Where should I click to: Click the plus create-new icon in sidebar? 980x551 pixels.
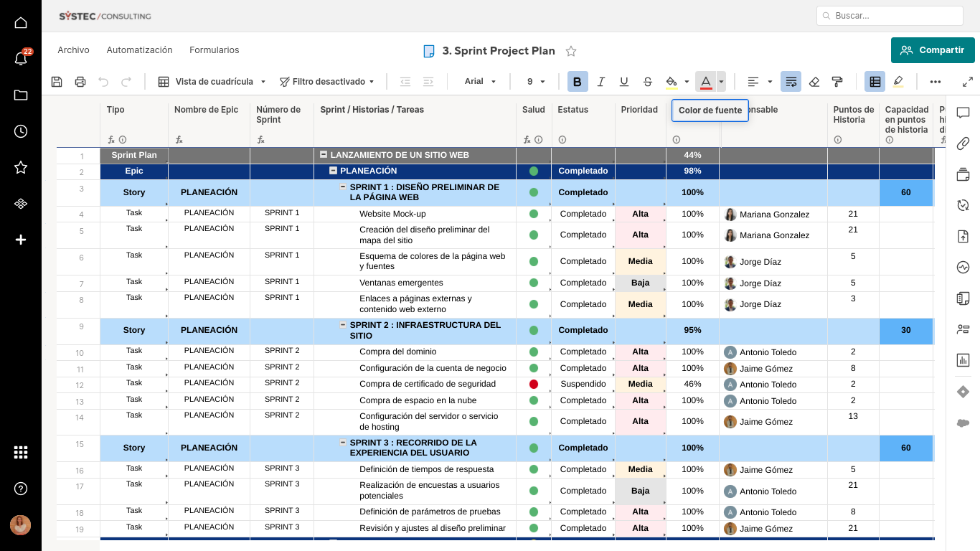pos(21,240)
